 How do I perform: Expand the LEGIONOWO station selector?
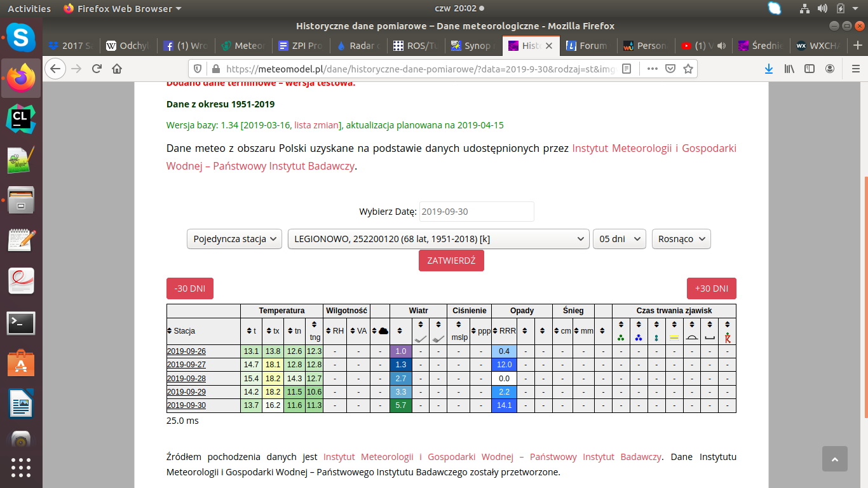point(437,239)
